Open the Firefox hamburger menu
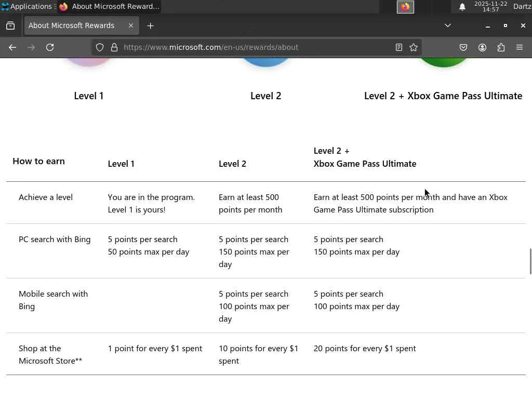 pos(520,47)
